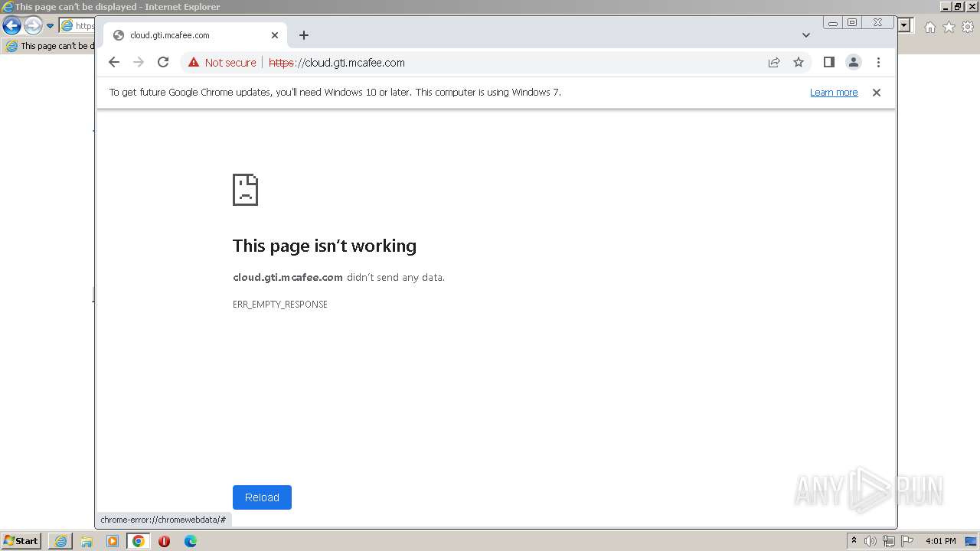Screen dimensions: 980x551
Task: Open the media player taskbar icon
Action: tap(113, 541)
